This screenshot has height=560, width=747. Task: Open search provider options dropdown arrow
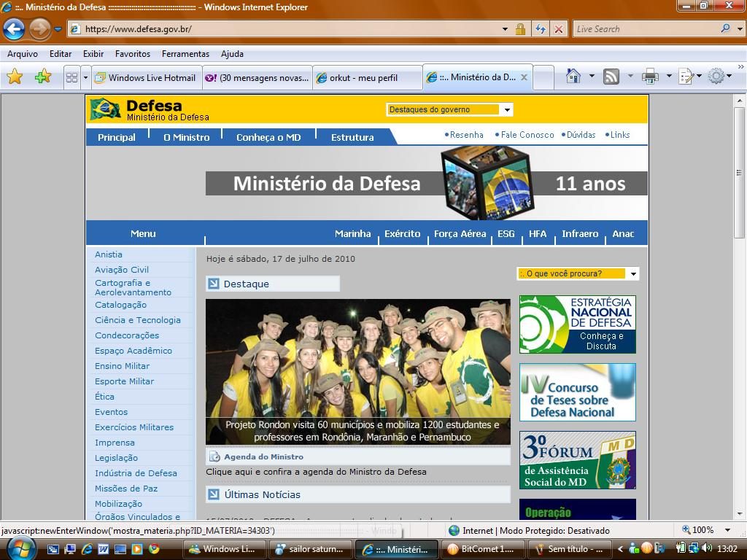click(740, 29)
